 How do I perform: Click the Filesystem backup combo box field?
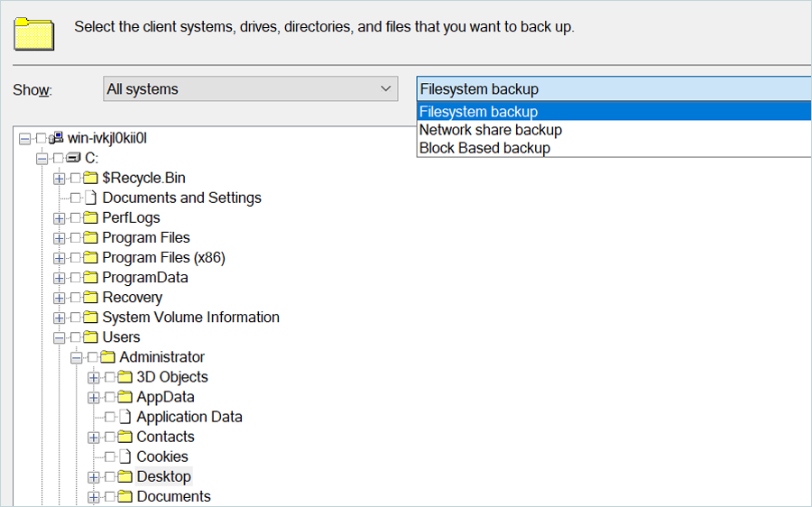(x=614, y=89)
